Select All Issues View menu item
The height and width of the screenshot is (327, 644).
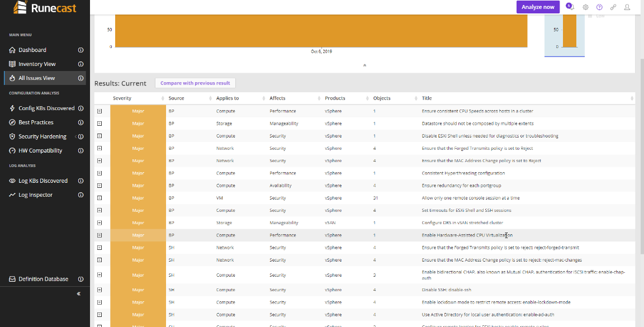click(36, 78)
